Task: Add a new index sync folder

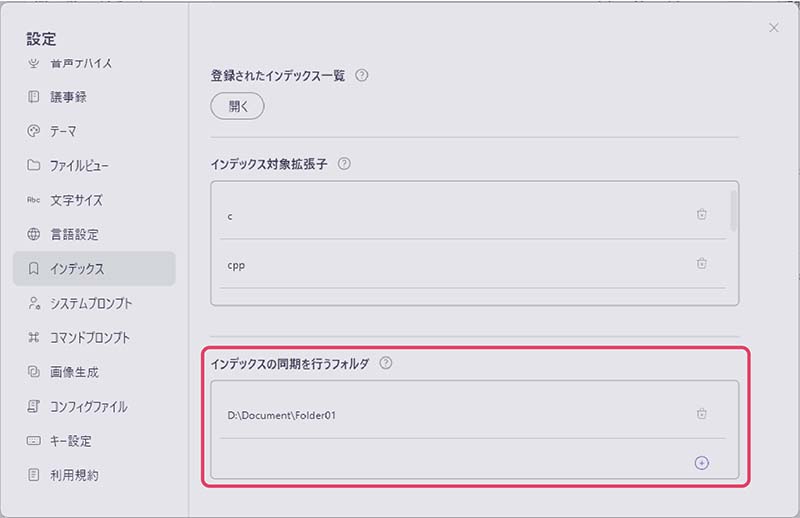Action: [x=701, y=462]
